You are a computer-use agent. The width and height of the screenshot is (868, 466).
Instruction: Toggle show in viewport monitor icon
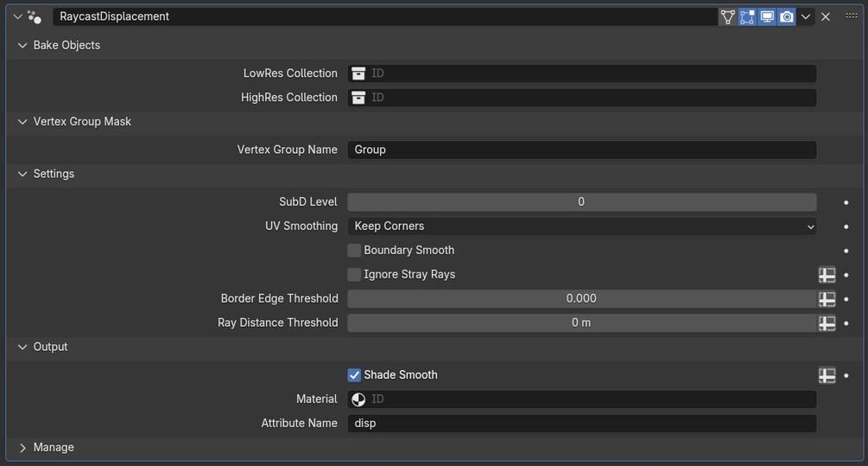(767, 16)
